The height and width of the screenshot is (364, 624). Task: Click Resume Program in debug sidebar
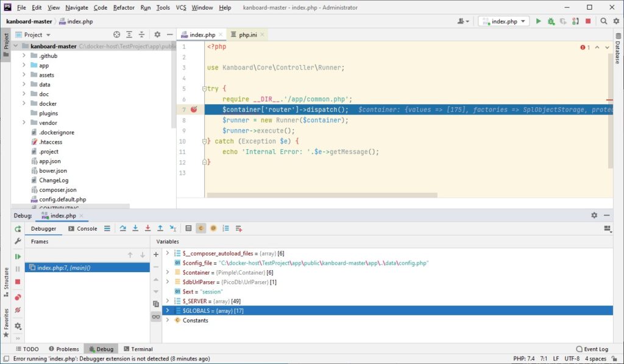[x=18, y=257]
